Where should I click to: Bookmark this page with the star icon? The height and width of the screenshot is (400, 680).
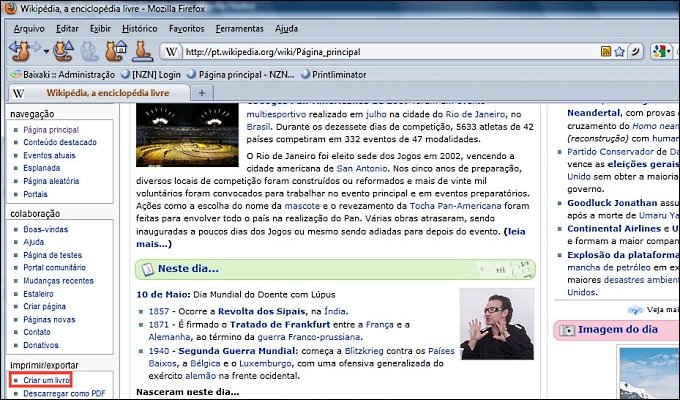coord(619,52)
